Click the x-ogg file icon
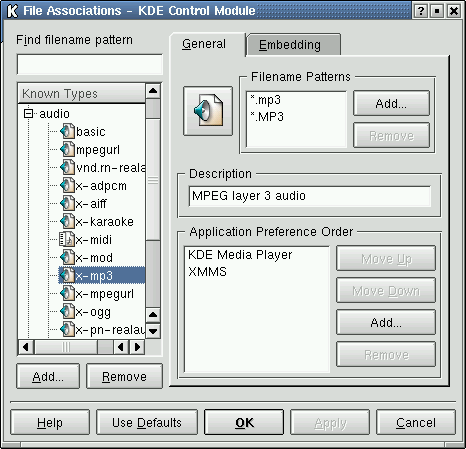Viewport: 466px width, 449px height. pyautogui.click(x=67, y=311)
